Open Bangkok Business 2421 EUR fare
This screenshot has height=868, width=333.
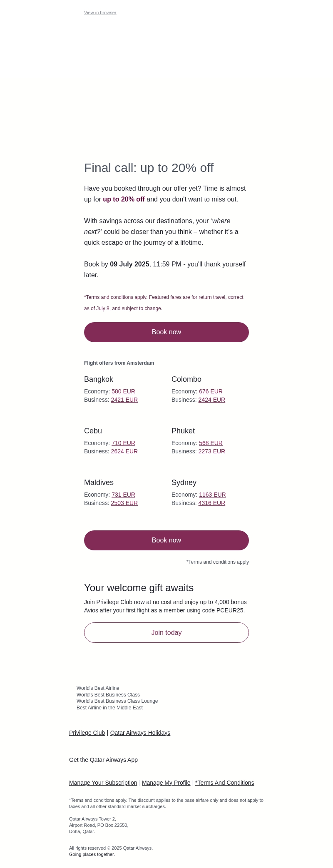pos(124,400)
